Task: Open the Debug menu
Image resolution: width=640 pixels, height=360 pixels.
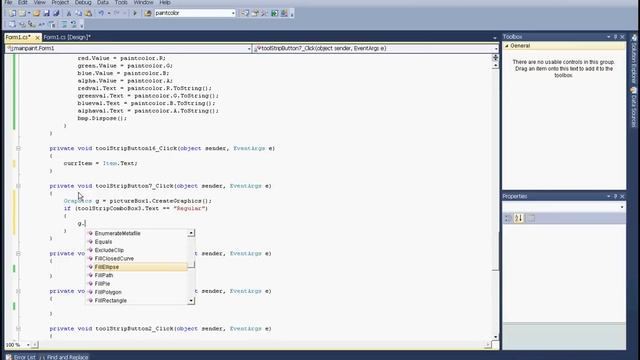Action: click(x=83, y=2)
